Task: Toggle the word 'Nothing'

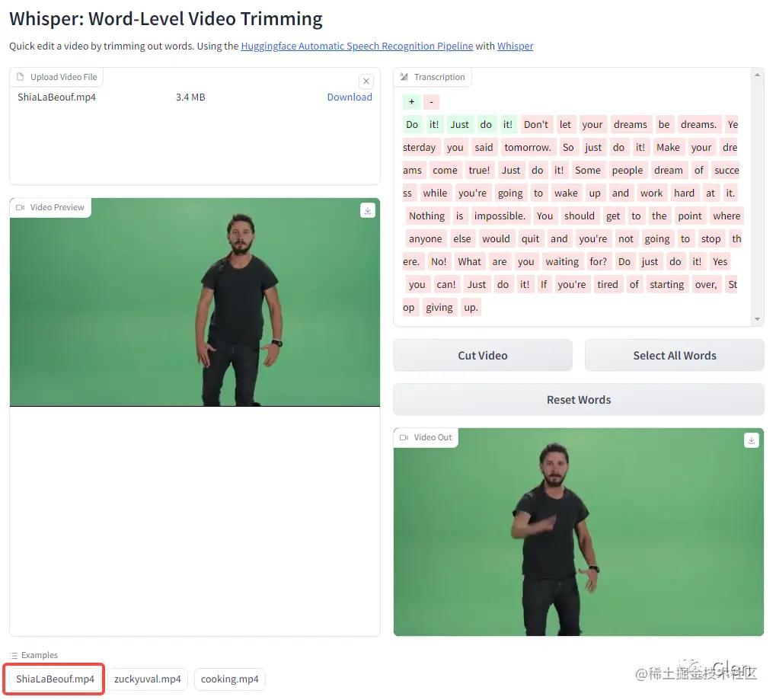Action: point(426,216)
